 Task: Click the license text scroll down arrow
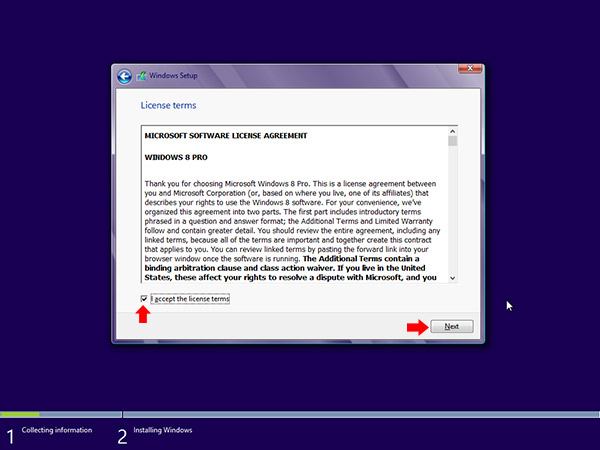tap(453, 278)
